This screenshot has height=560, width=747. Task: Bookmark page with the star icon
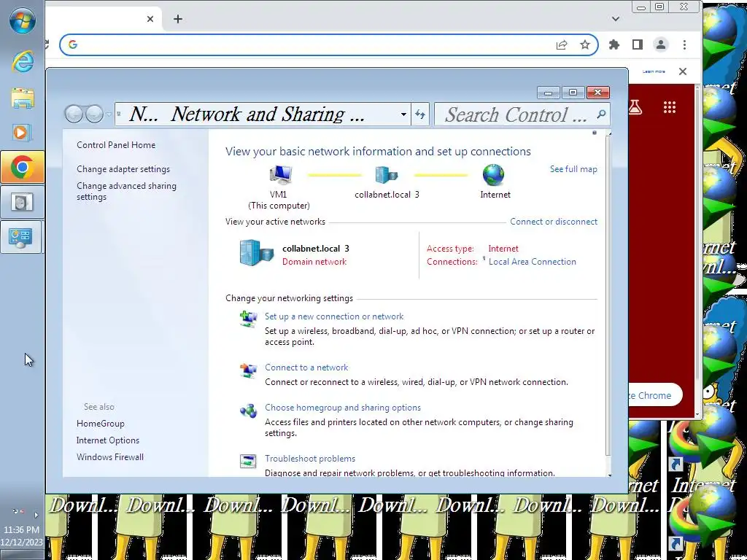pos(585,44)
